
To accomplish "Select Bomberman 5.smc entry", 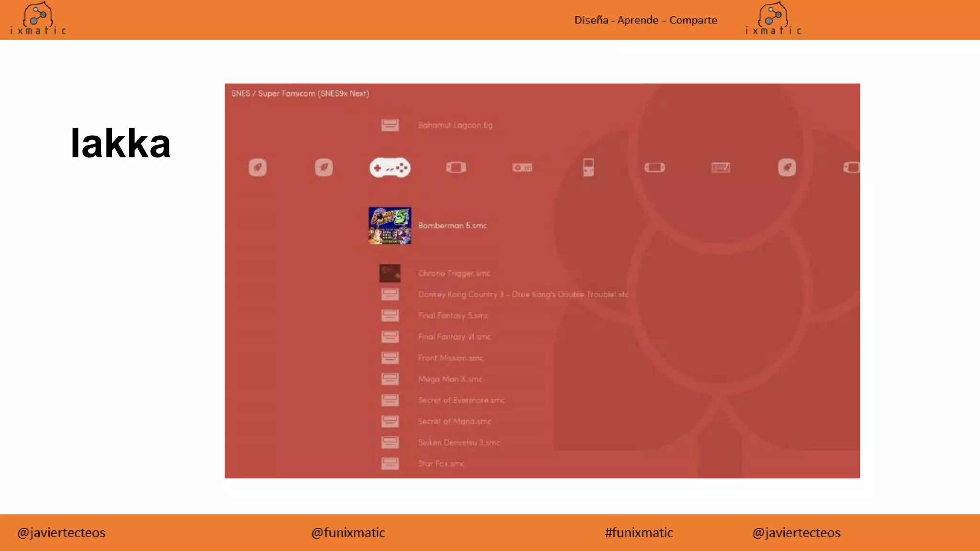I will point(452,226).
